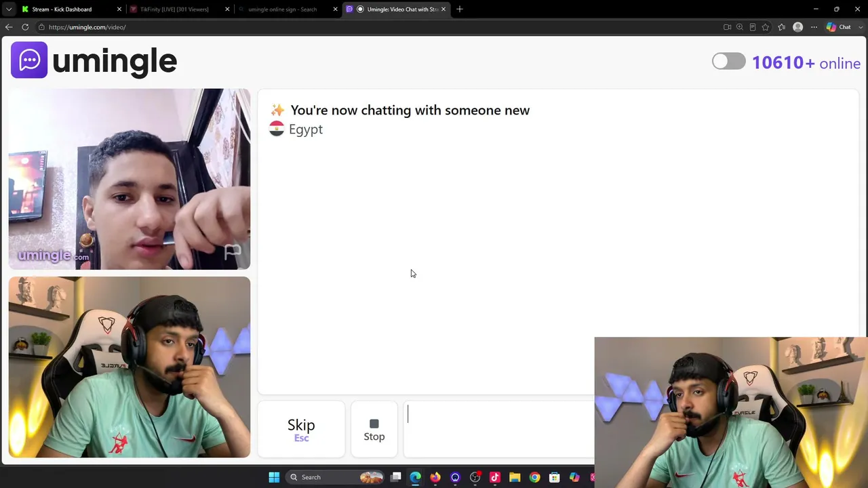Skip to the next stranger
The width and height of the screenshot is (868, 488).
click(x=301, y=430)
